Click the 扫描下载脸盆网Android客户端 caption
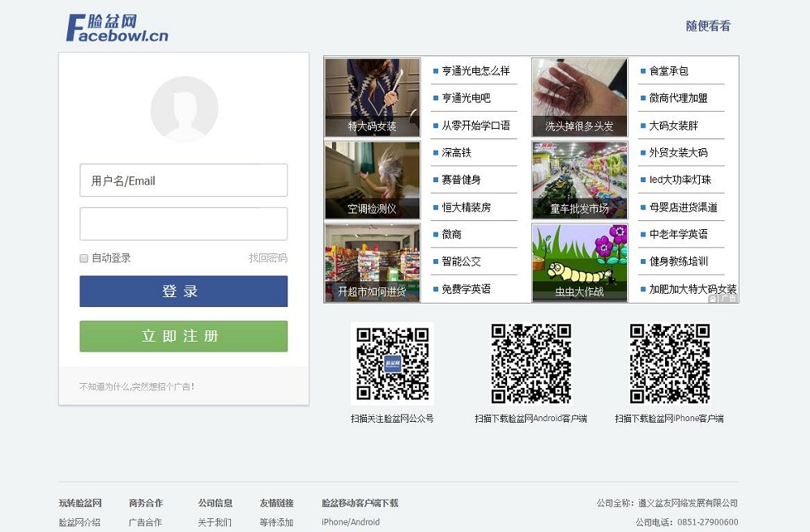This screenshot has height=532, width=810. click(531, 419)
